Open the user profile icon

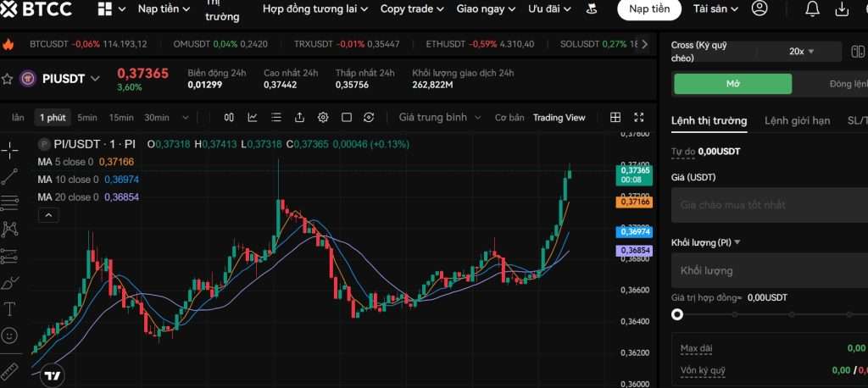[x=759, y=8]
